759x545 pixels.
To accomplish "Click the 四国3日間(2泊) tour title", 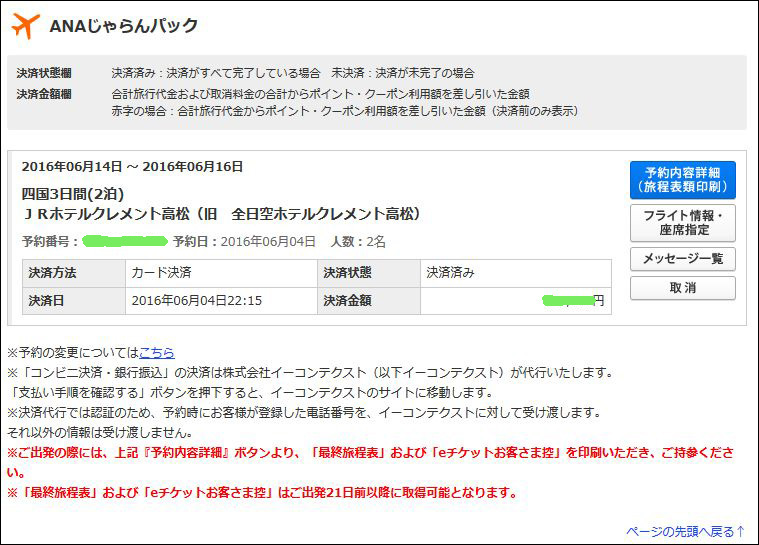I will (73, 194).
